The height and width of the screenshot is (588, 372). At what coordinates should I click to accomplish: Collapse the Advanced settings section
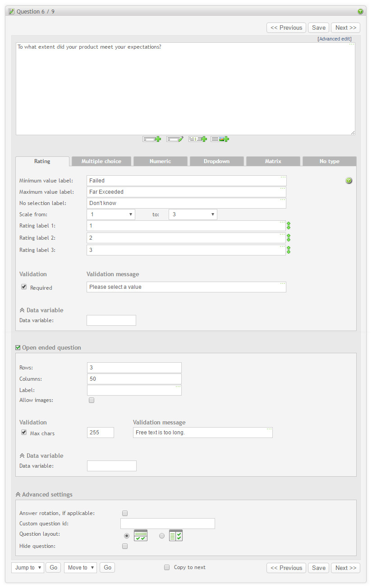coord(44,495)
